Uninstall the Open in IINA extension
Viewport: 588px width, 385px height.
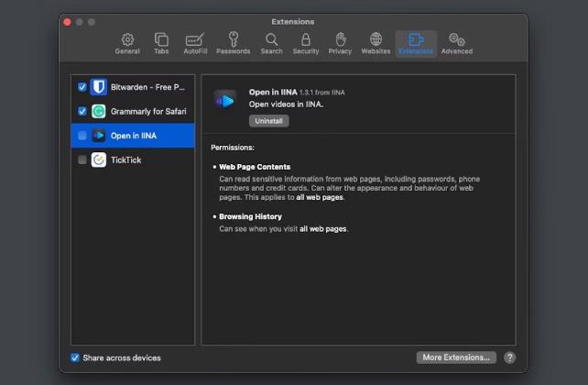pos(269,121)
